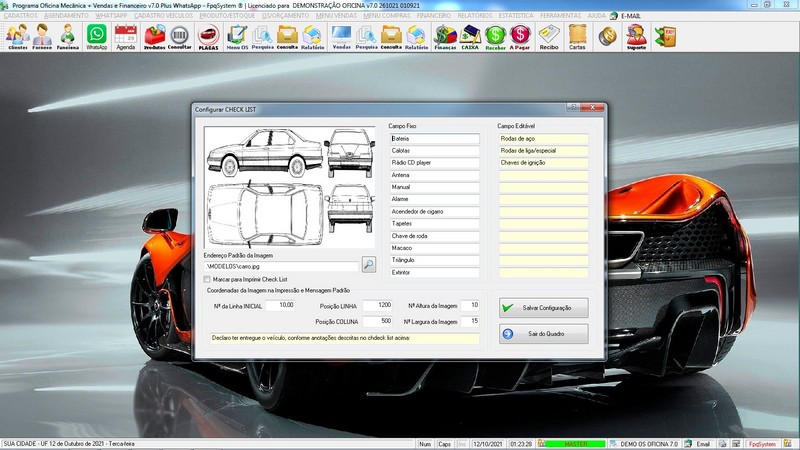Open the Receber green dollar icon
Image resolution: width=800 pixels, height=450 pixels.
pos(495,37)
